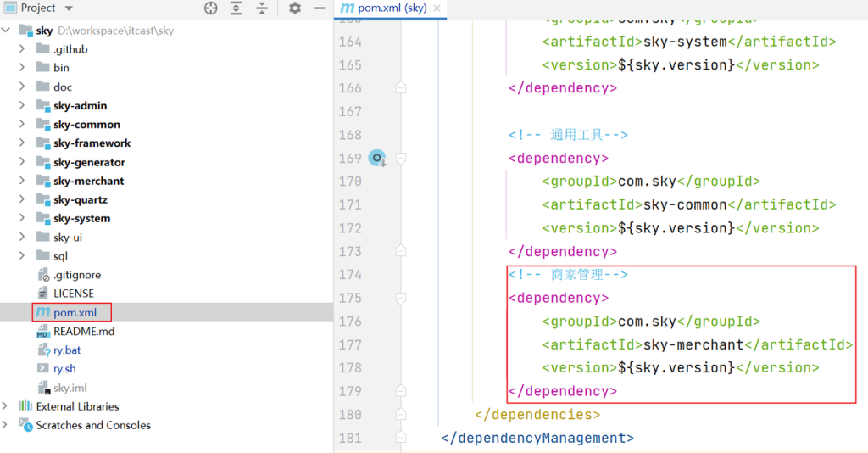Viewport: 868px width, 453px height.
Task: Click the Expand All icon in Project toolbar
Action: [x=236, y=8]
